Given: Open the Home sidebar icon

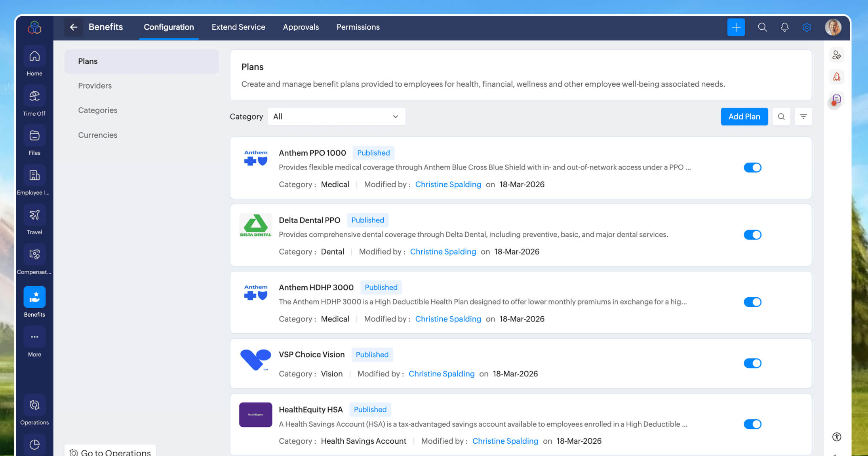Looking at the screenshot, I should [x=34, y=56].
